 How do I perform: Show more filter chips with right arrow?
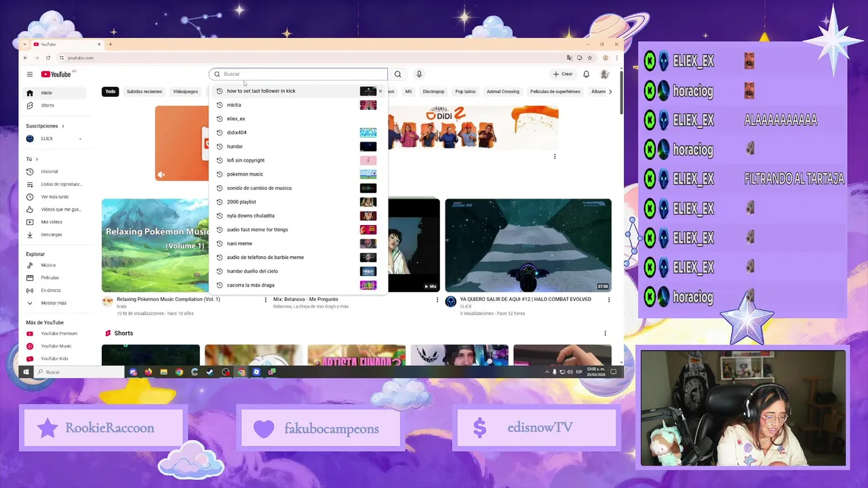(x=610, y=91)
